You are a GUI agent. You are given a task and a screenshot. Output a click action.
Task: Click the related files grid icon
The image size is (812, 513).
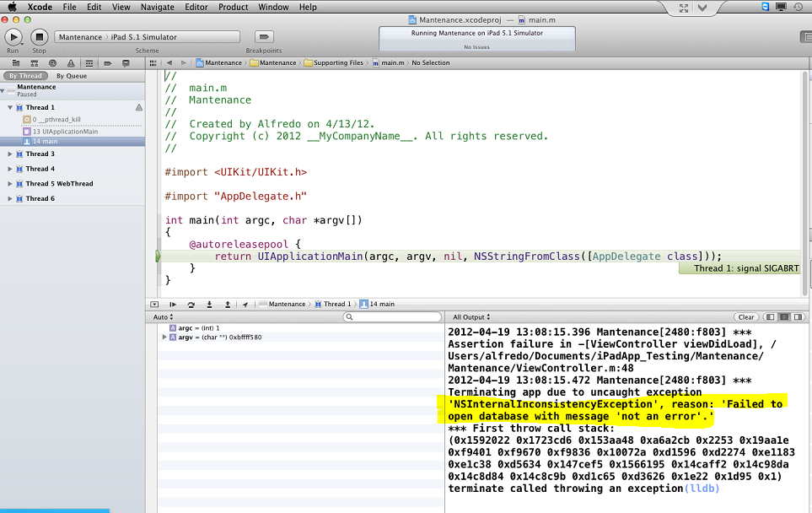pos(153,62)
